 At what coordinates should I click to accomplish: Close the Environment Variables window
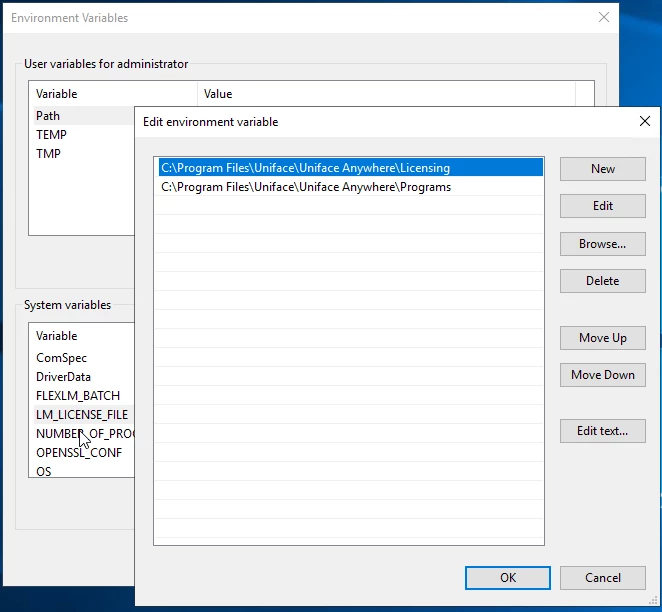[x=604, y=17]
